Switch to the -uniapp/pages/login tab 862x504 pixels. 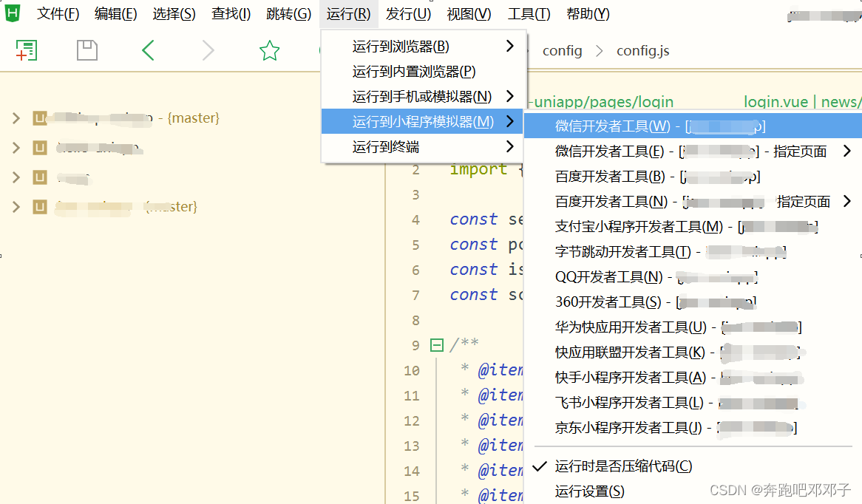(600, 102)
